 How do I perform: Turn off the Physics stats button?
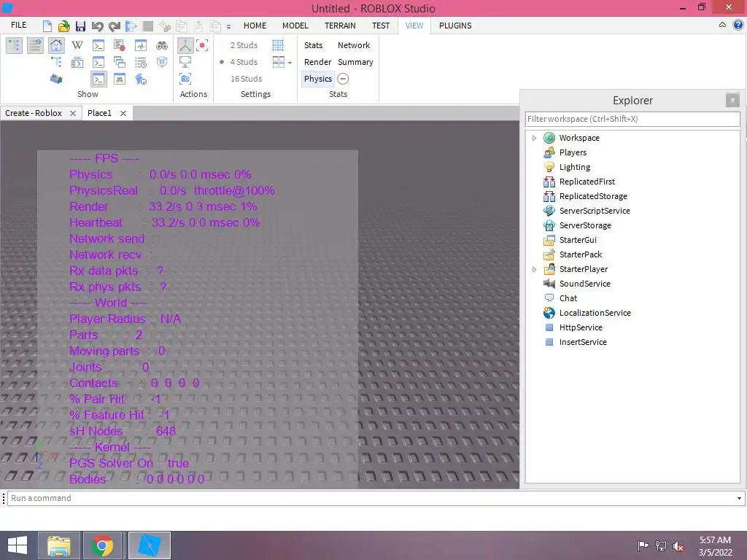[x=317, y=79]
